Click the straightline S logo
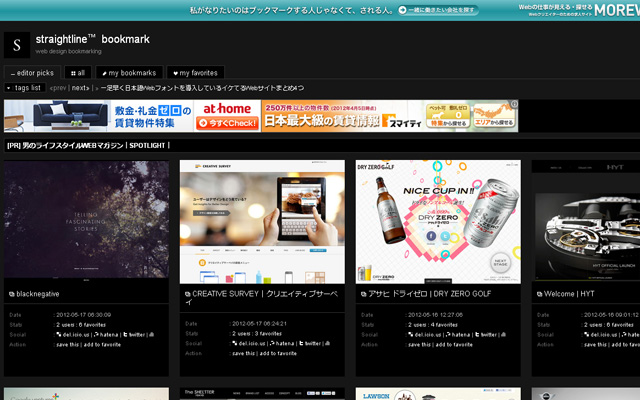The width and height of the screenshot is (640, 400). [x=17, y=45]
